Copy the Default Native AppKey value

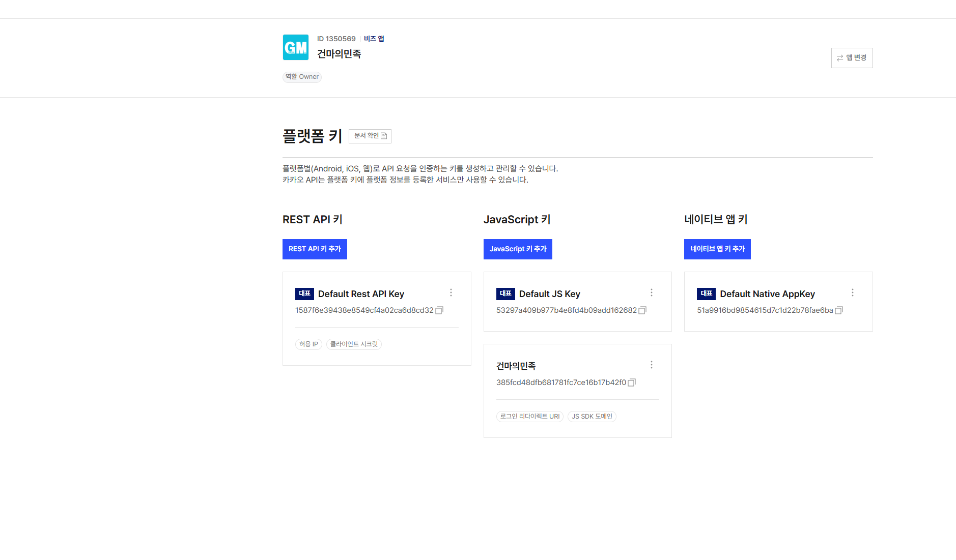[839, 310]
